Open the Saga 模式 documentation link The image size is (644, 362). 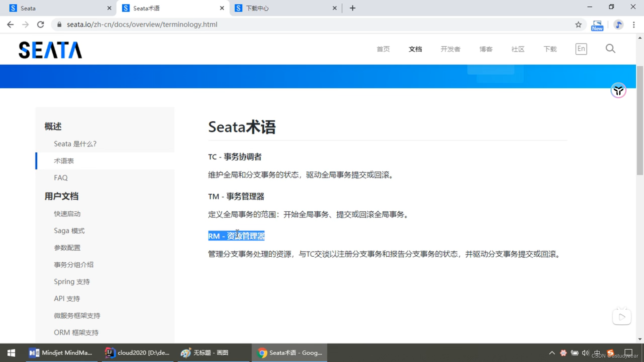[x=69, y=230]
